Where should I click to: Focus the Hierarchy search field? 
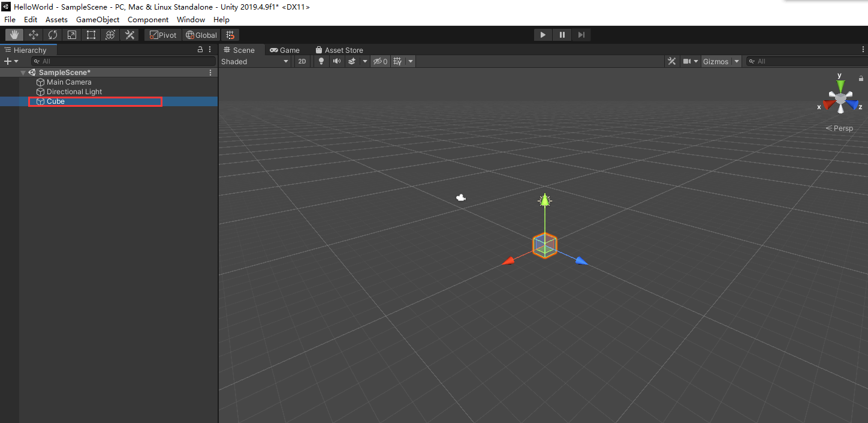[123, 61]
